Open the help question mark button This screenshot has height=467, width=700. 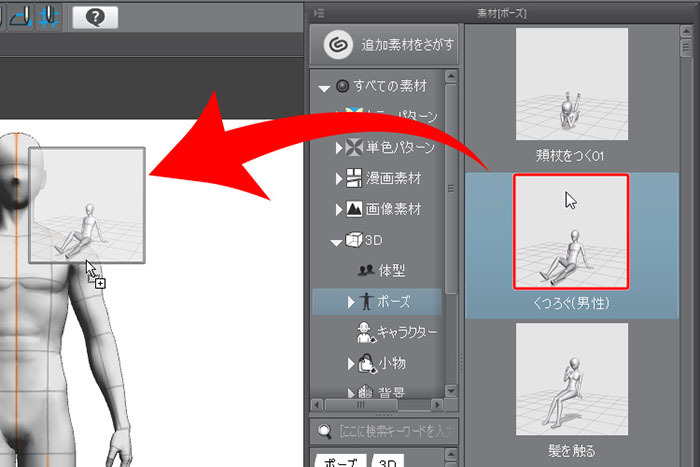pos(95,17)
